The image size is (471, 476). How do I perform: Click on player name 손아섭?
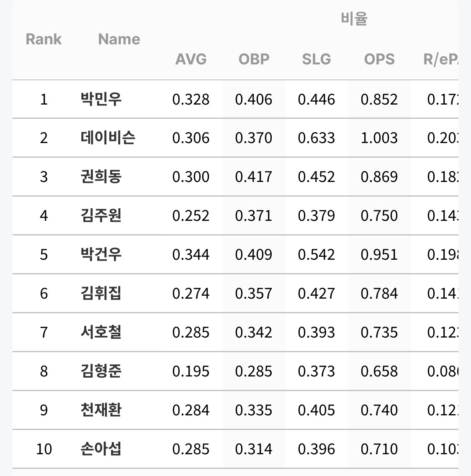click(101, 449)
